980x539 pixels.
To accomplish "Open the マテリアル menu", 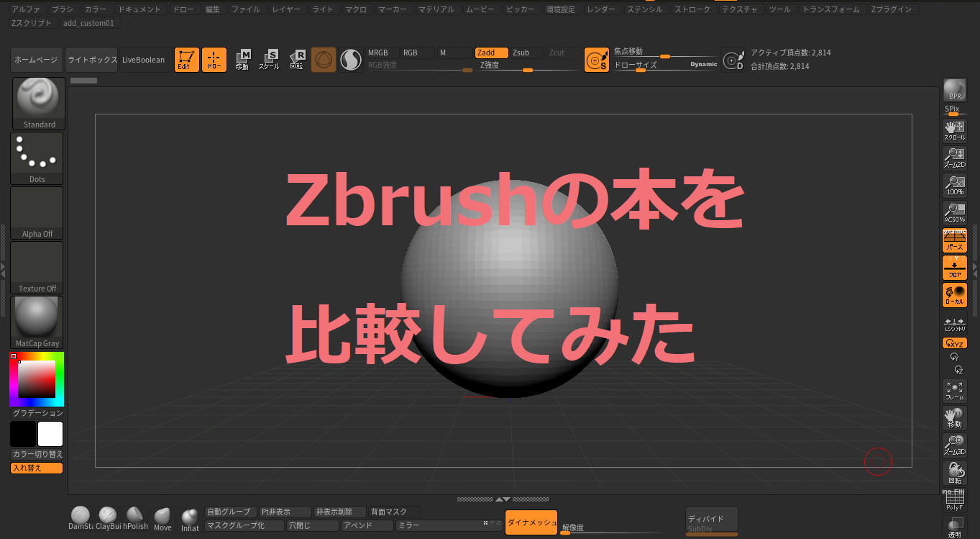I will (436, 9).
